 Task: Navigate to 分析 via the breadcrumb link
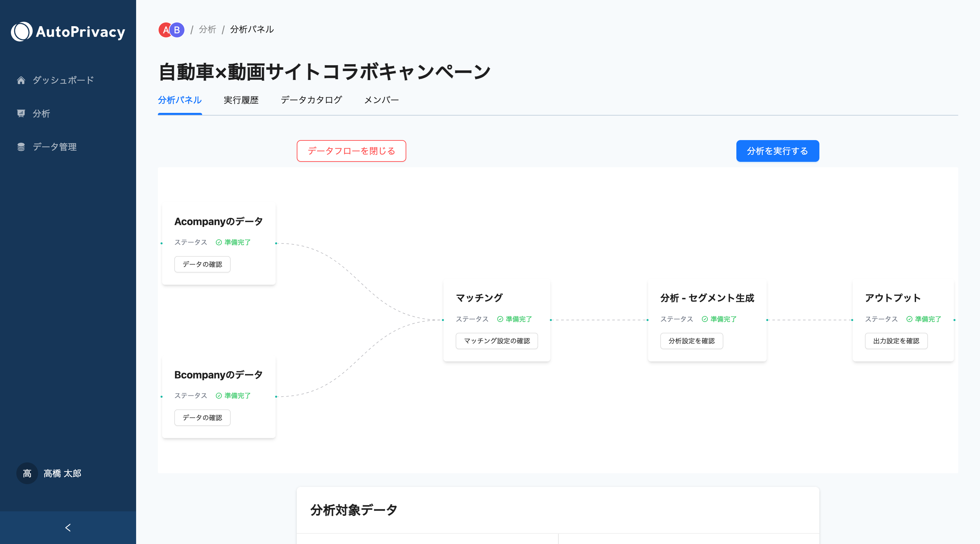(x=207, y=29)
